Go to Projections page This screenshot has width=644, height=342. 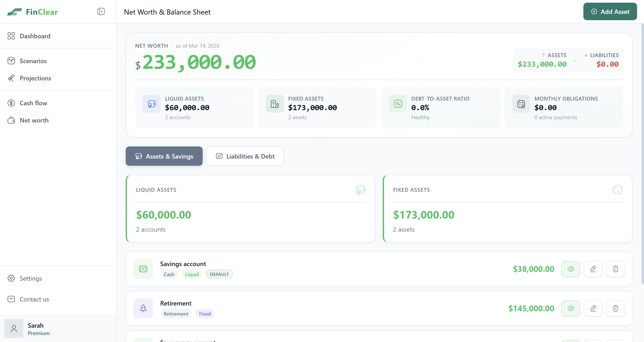(x=35, y=78)
